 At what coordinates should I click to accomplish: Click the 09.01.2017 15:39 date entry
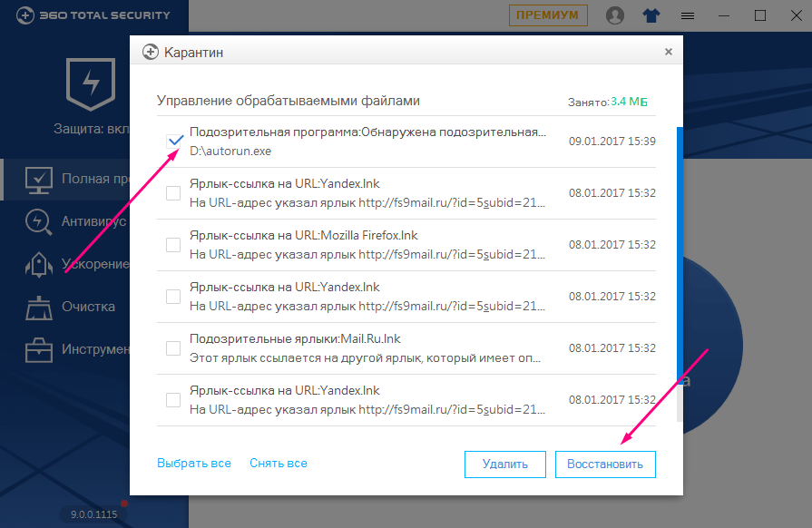pos(612,142)
